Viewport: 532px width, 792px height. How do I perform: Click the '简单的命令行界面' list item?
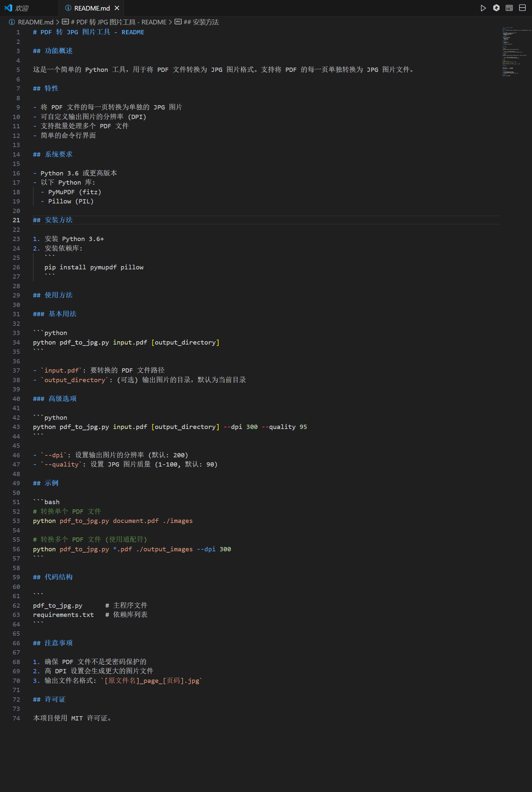click(x=68, y=135)
